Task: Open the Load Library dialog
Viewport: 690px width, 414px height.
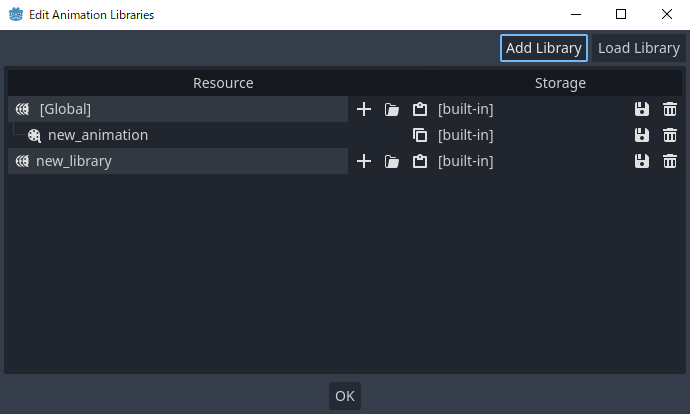Action: 638,48
